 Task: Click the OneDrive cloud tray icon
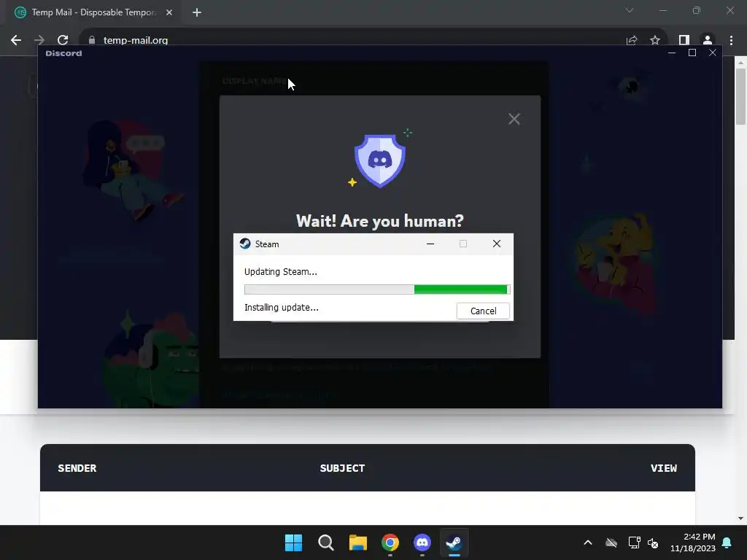(x=611, y=542)
